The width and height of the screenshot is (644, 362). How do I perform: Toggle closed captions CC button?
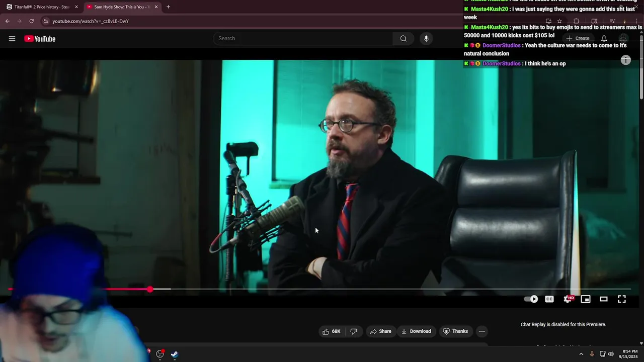[x=549, y=299]
